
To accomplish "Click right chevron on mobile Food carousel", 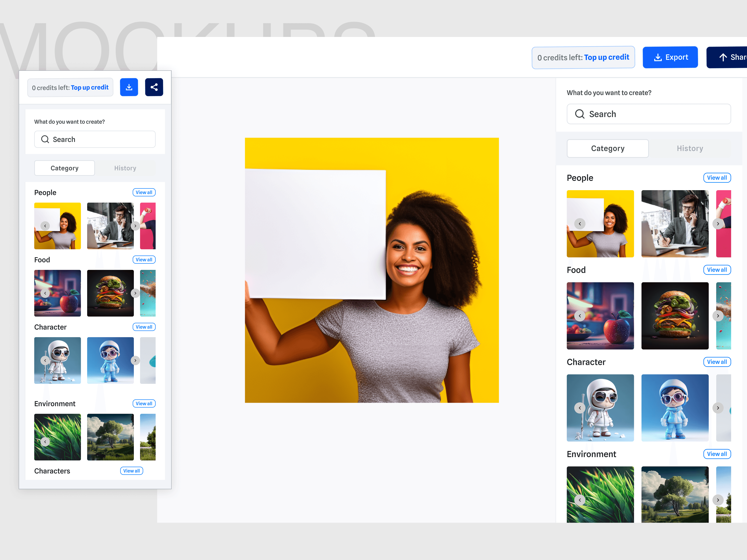I will click(135, 293).
